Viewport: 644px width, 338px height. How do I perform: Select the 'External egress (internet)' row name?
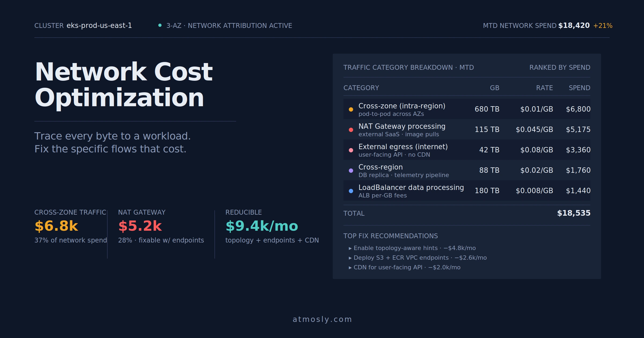pos(403,147)
